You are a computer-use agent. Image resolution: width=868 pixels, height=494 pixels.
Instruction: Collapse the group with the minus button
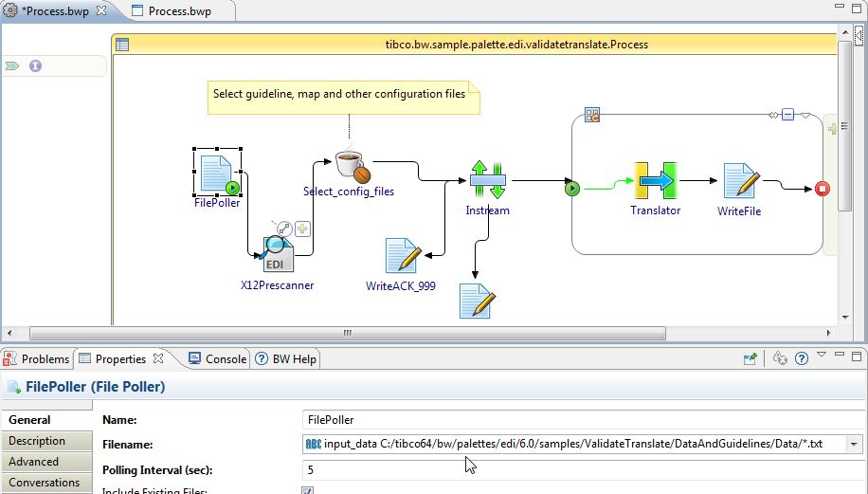(x=787, y=115)
